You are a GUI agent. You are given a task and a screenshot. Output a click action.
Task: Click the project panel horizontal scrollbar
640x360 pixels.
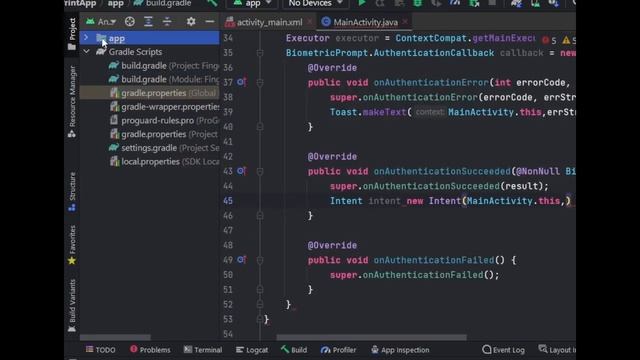(115, 338)
